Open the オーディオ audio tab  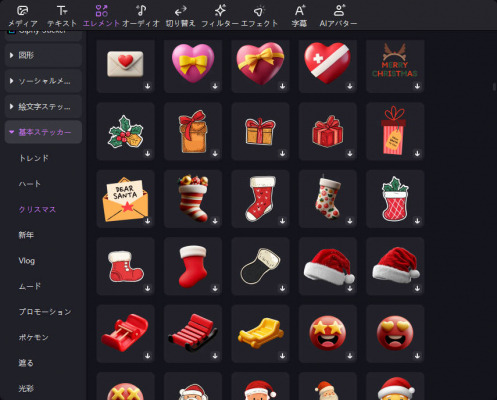tap(141, 16)
